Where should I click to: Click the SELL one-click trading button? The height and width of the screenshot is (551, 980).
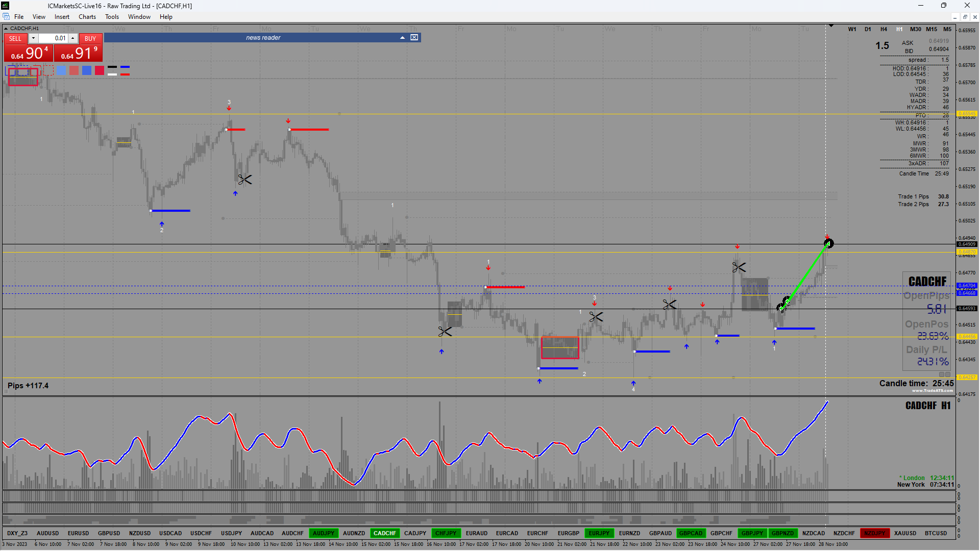click(x=15, y=38)
